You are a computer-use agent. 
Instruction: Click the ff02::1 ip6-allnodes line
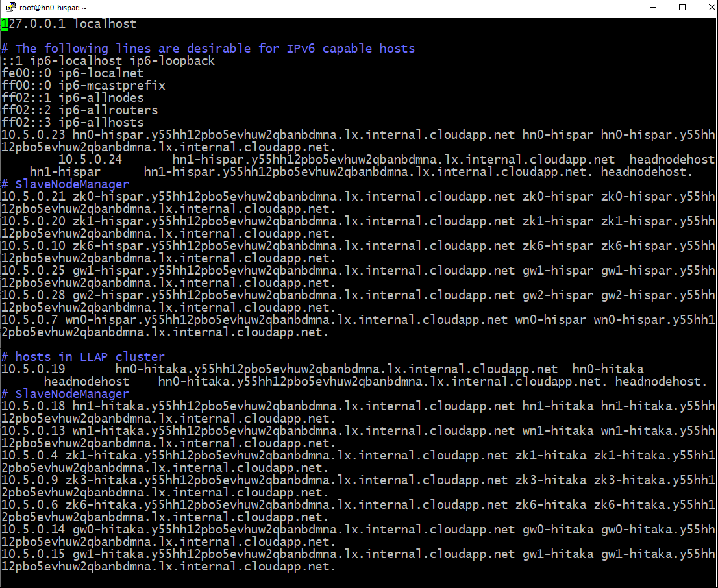click(x=72, y=98)
